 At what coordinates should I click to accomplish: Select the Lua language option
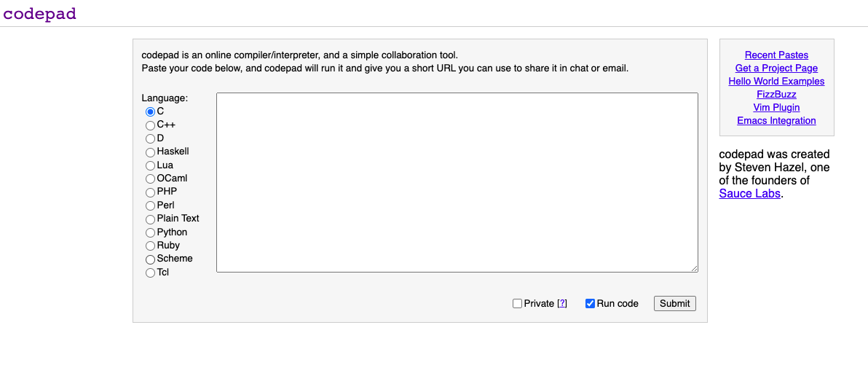click(x=150, y=165)
